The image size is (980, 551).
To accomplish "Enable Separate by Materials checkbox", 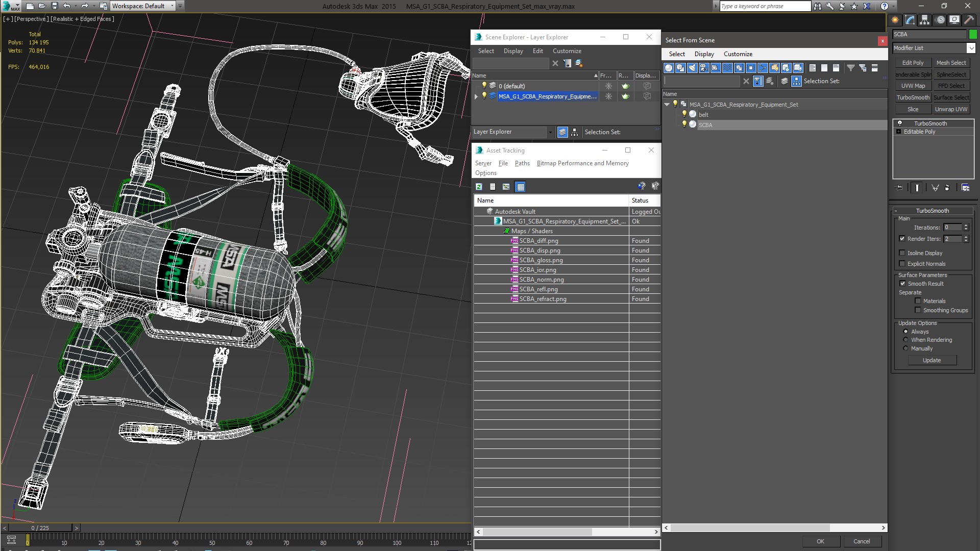I will (x=918, y=301).
